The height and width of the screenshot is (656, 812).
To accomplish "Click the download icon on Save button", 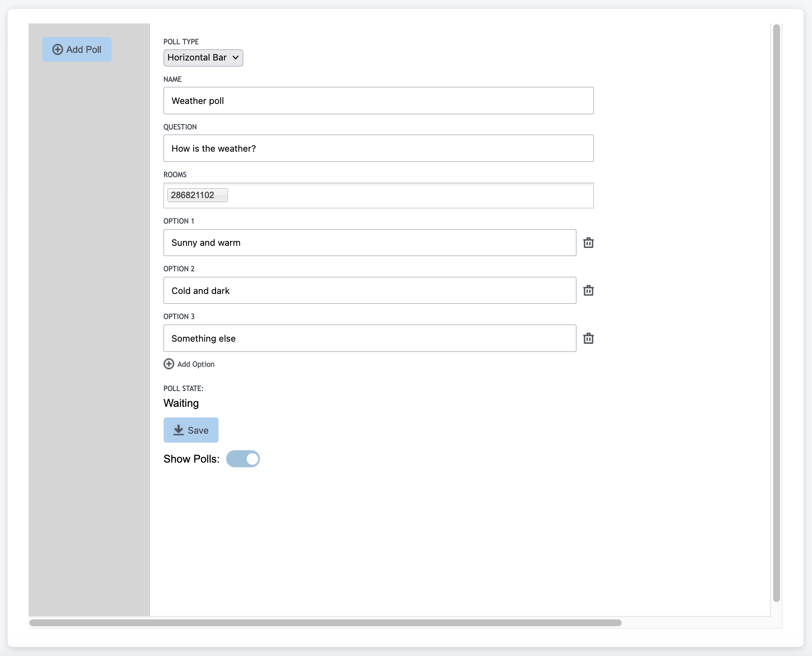I will [x=179, y=430].
